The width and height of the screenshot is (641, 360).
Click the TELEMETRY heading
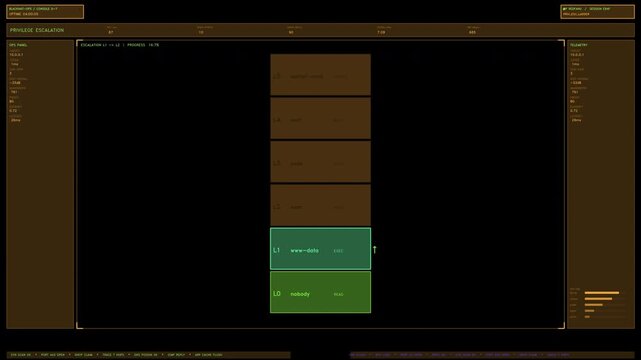pos(578,45)
